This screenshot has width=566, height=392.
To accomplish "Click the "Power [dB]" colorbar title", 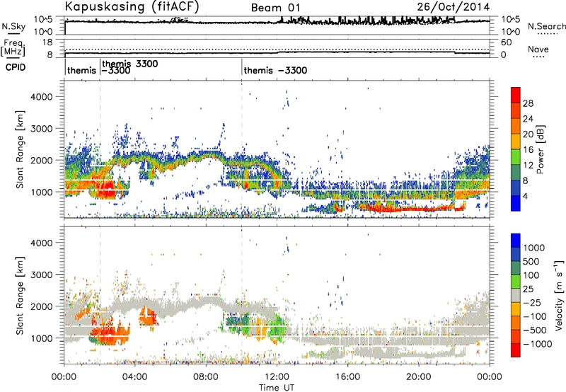I will (x=540, y=149).
